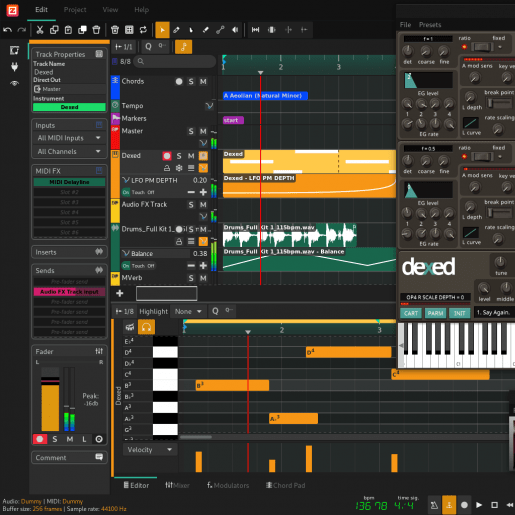The height and width of the screenshot is (515, 515).
Task: Click the plug icon in left sidebar
Action: point(14,67)
